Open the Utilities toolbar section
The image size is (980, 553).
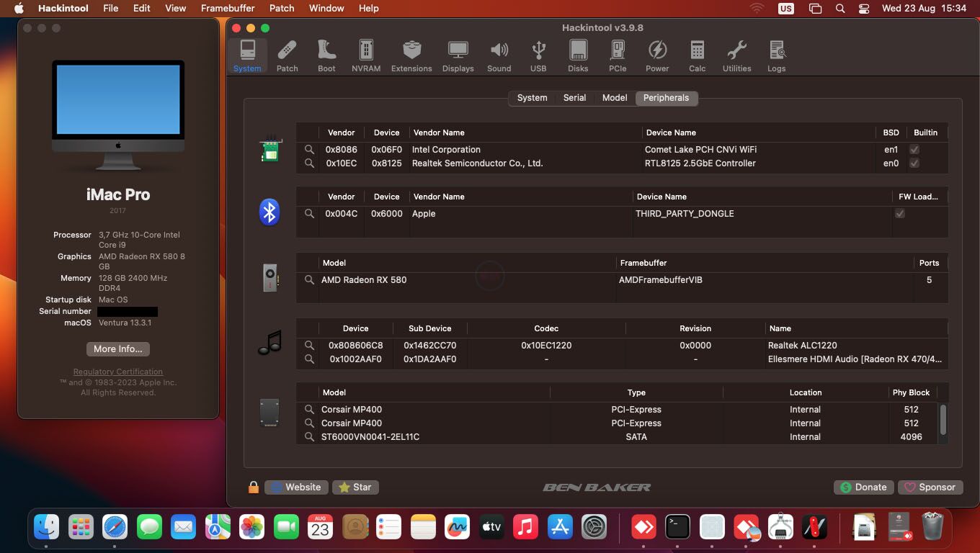pyautogui.click(x=736, y=56)
